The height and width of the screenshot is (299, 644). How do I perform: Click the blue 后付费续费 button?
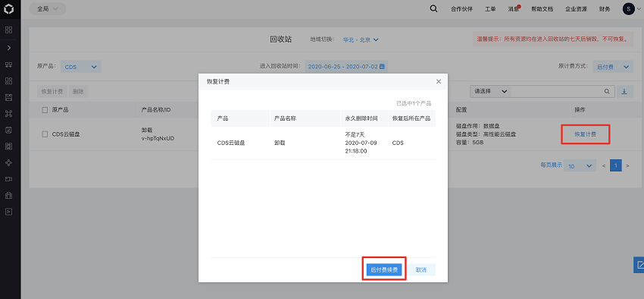(384, 270)
